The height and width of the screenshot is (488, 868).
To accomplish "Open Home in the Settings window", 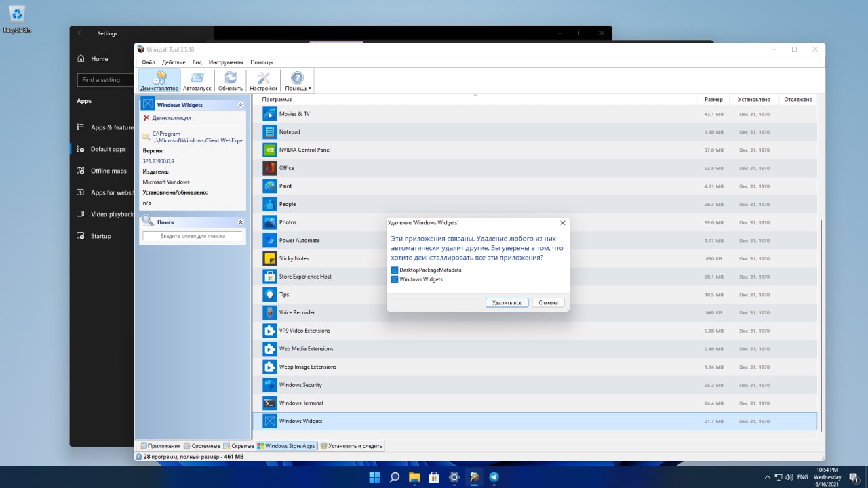I will [x=93, y=59].
